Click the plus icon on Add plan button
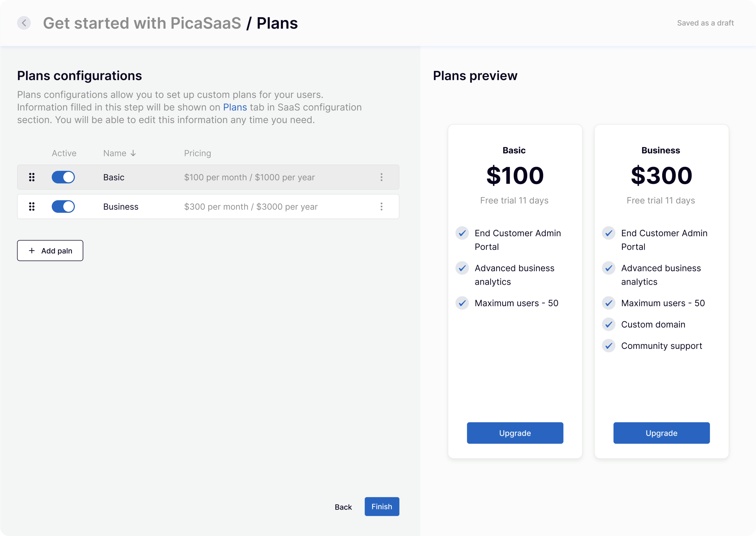Viewport: 756px width, 536px height. [32, 251]
